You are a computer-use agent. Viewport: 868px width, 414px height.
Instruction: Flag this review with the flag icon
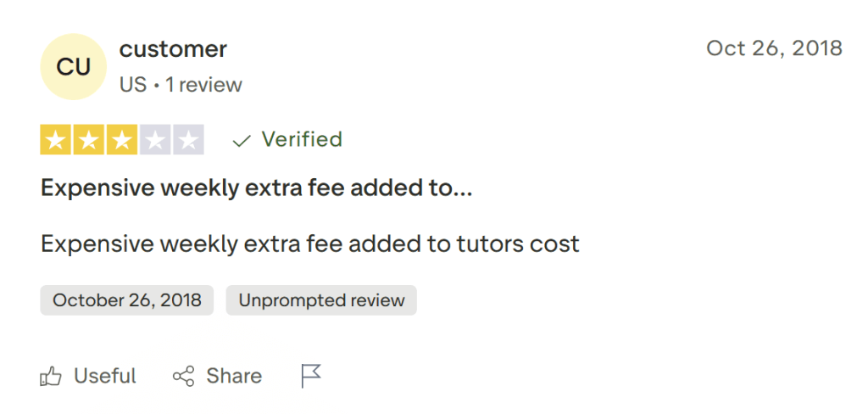click(311, 376)
